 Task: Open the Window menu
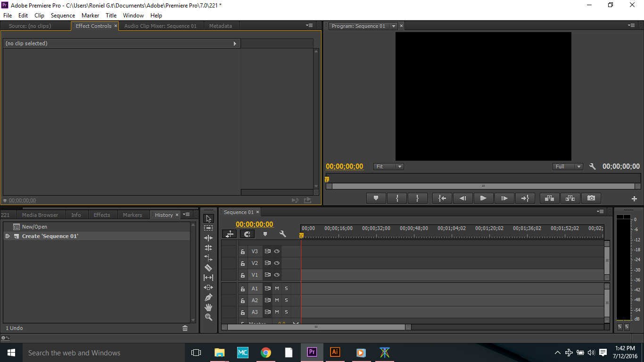[x=133, y=16]
